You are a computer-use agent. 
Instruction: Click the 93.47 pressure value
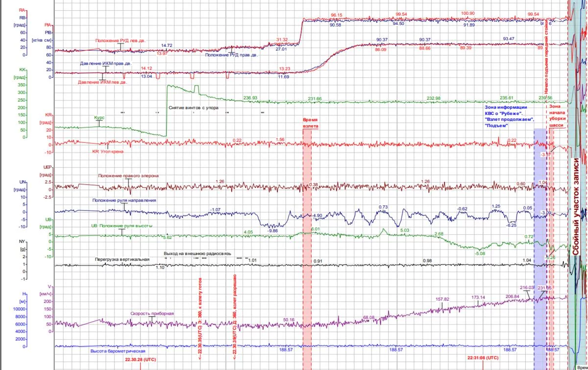[x=509, y=39]
